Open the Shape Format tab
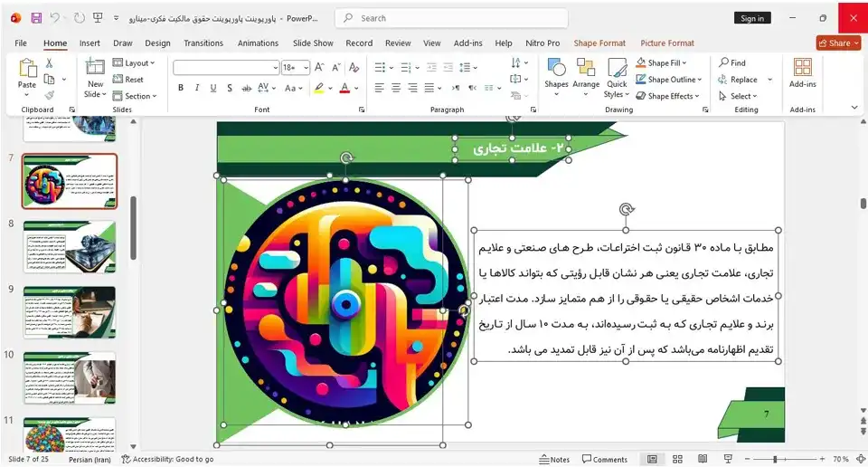 pos(599,43)
